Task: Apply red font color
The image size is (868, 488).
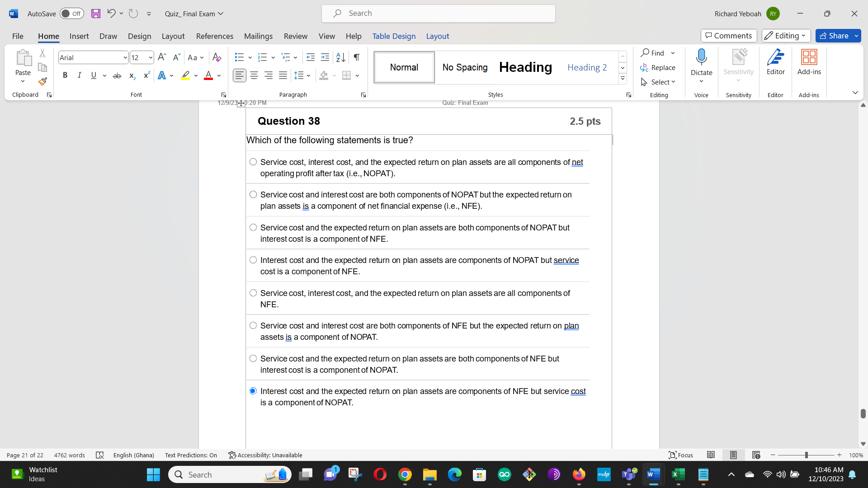Action: pyautogui.click(x=208, y=75)
